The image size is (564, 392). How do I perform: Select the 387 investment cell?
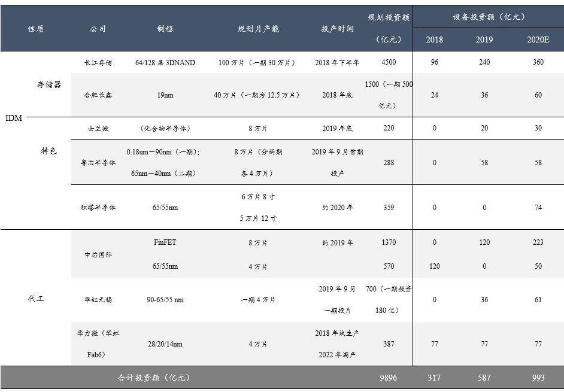(x=389, y=344)
